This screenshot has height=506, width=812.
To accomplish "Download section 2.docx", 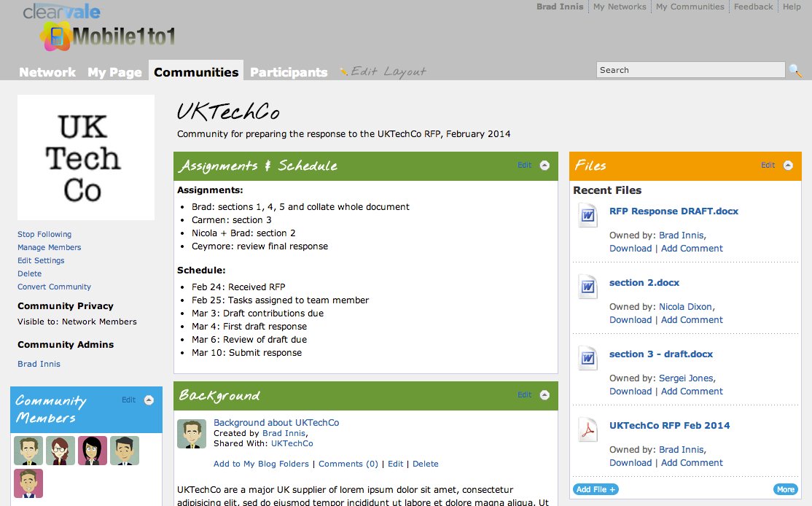I will [631, 320].
